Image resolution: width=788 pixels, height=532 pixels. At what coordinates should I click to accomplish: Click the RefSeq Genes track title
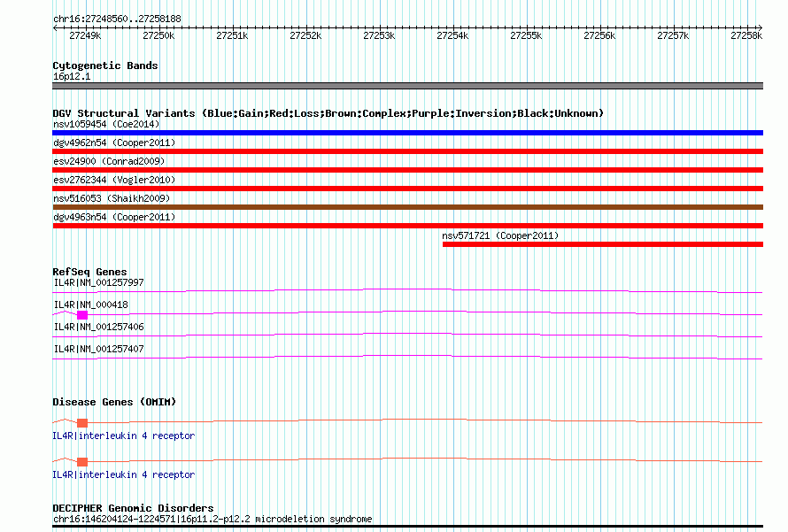click(x=89, y=272)
